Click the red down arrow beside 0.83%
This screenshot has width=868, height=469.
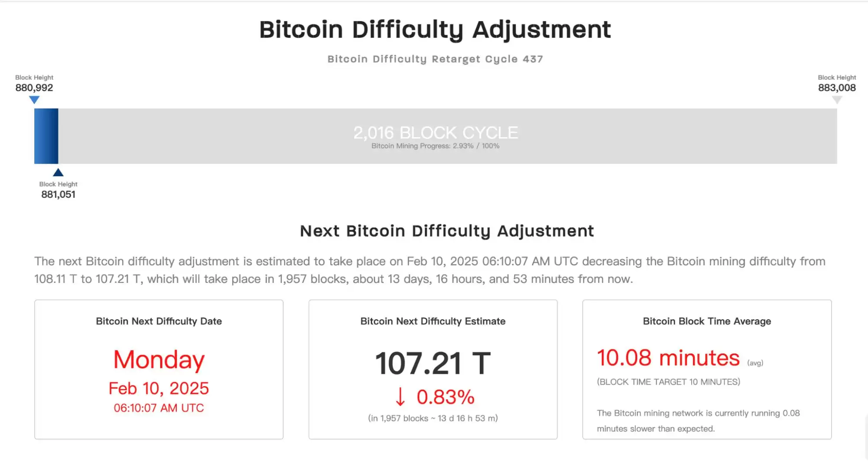(x=400, y=397)
